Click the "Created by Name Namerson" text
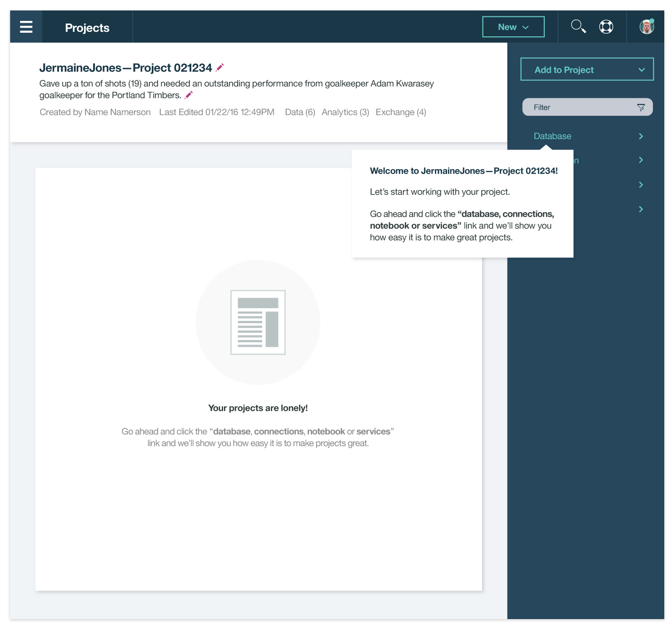The image size is (672, 630). point(95,112)
